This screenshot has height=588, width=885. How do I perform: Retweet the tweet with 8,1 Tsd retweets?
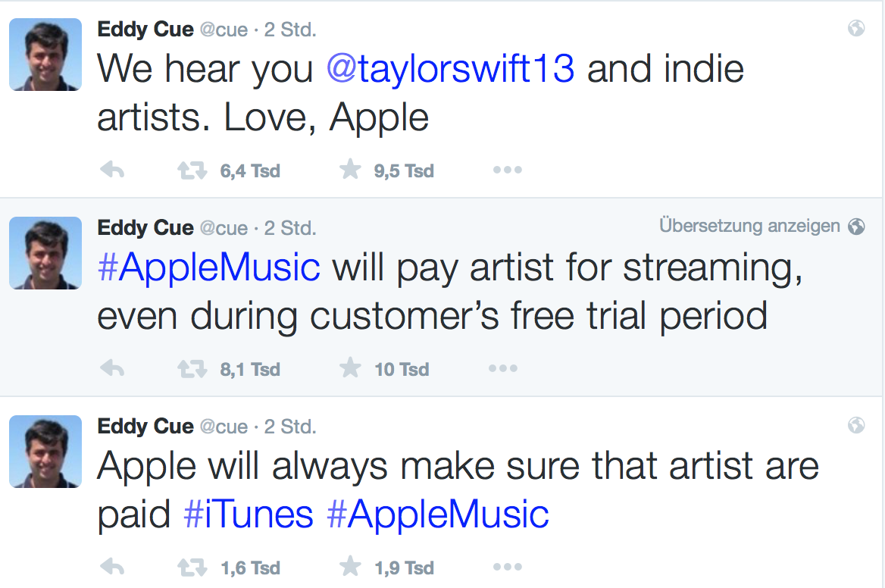point(192,370)
